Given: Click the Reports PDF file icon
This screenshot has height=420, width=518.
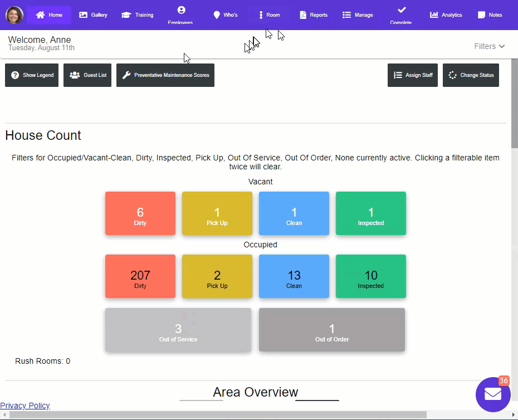Looking at the screenshot, I should 303,15.
